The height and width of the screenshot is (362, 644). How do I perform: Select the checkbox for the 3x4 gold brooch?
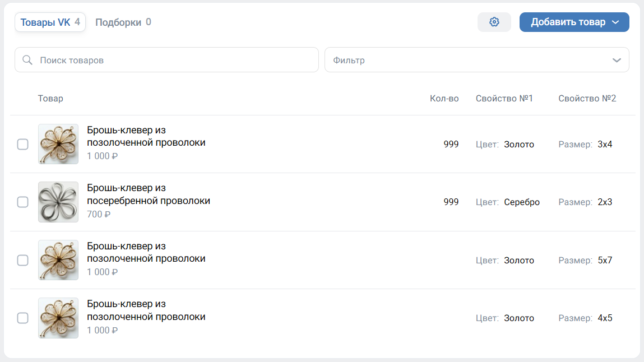[x=22, y=145]
